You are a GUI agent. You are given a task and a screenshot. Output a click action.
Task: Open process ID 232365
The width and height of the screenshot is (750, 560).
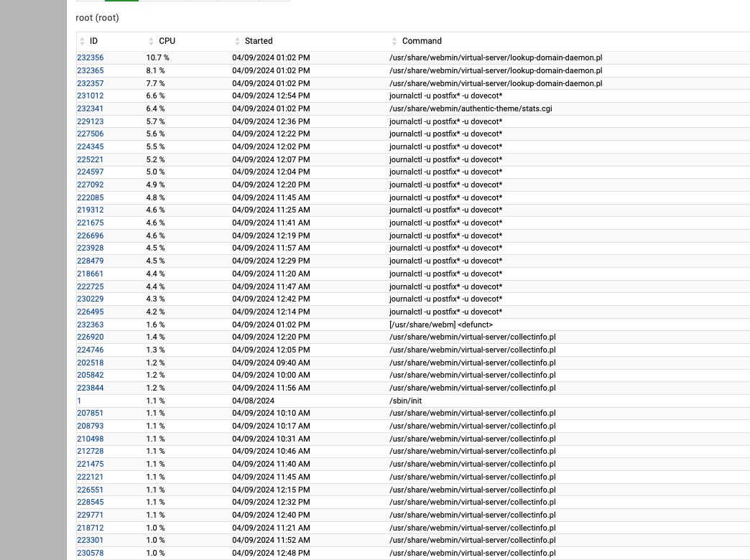91,71
